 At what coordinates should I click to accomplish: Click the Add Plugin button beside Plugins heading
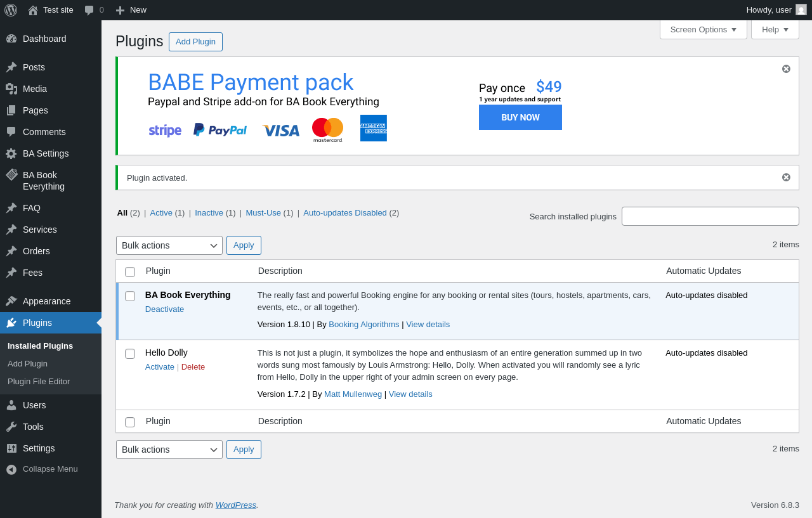coord(195,42)
